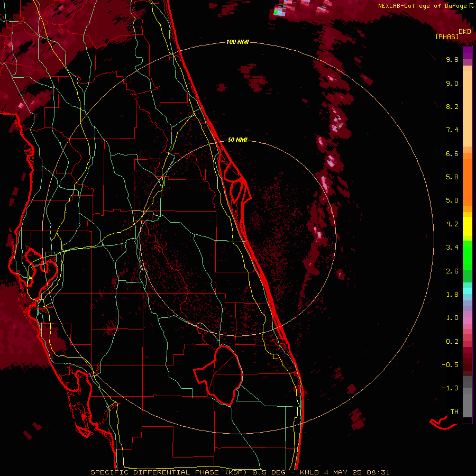
Task: Pick the cyan color bar segment
Action: (x=467, y=291)
